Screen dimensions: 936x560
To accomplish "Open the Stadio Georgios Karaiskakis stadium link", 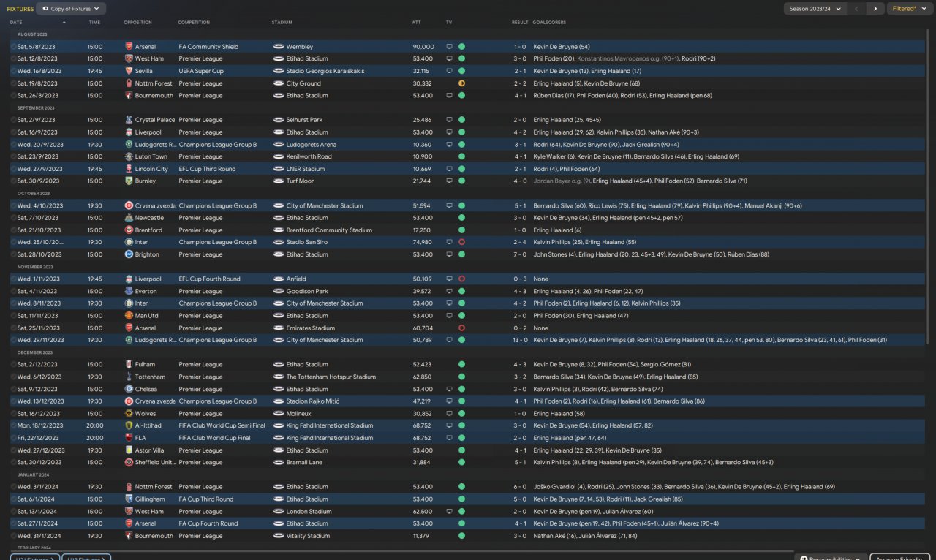I will click(x=325, y=71).
